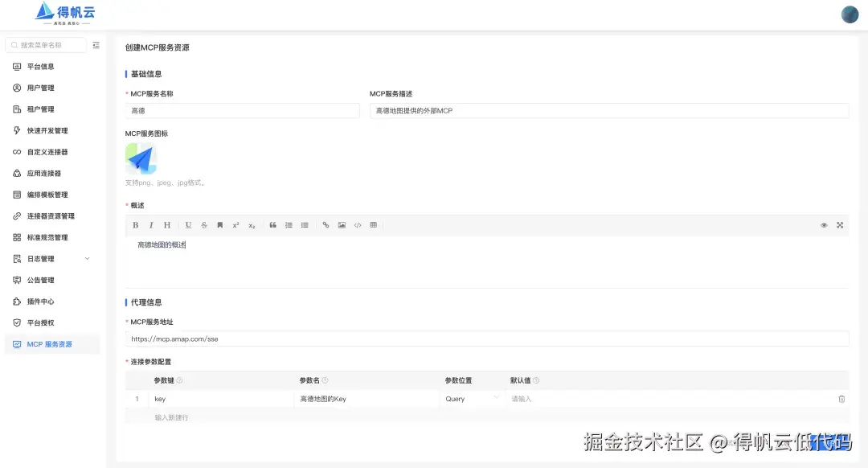
Task: Click the mark highlight icon
Action: tap(219, 225)
